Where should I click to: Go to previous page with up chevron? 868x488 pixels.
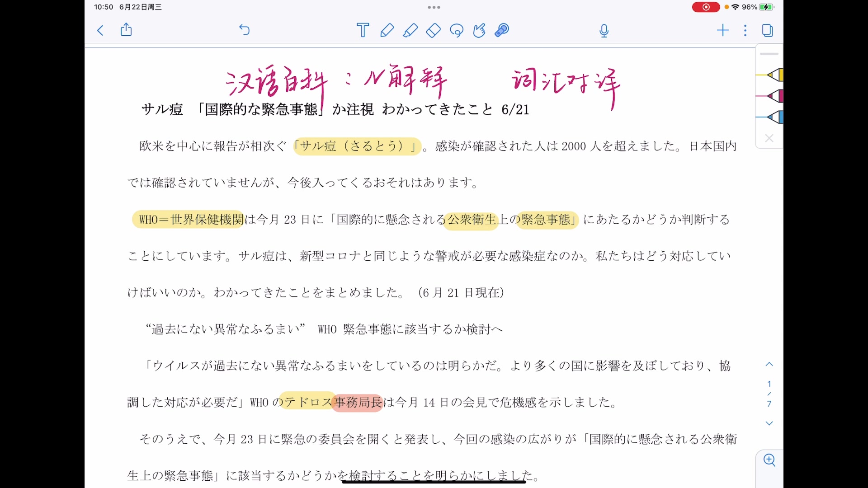pos(769,364)
